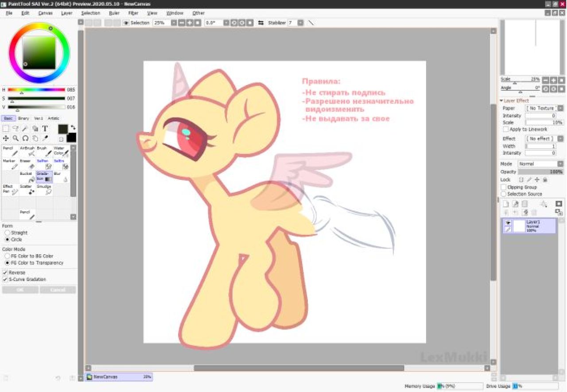The height and width of the screenshot is (392, 567).
Task: Click the navigator Scale plus button
Action: coord(553,80)
